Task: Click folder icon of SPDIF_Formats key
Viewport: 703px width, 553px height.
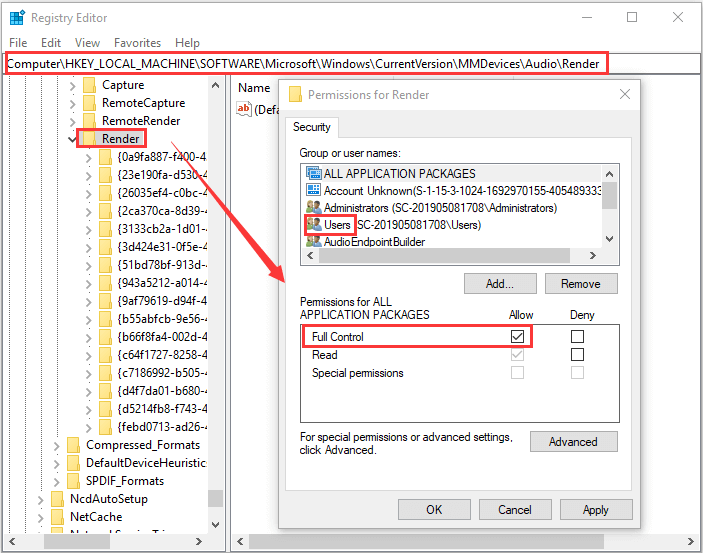Action: click(73, 481)
